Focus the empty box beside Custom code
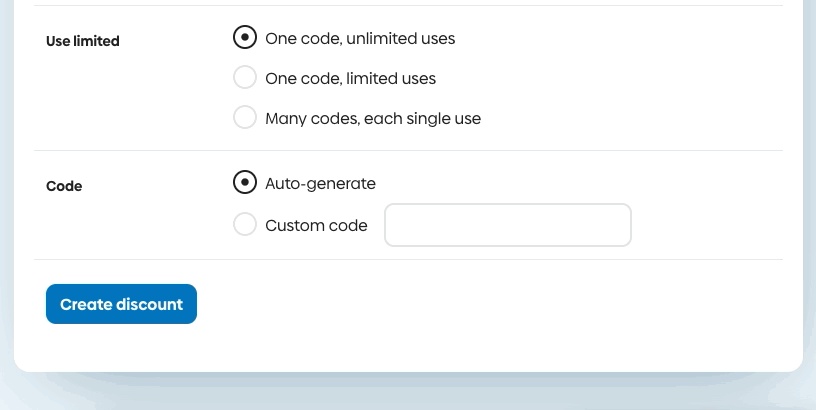The height and width of the screenshot is (410, 816). point(508,225)
